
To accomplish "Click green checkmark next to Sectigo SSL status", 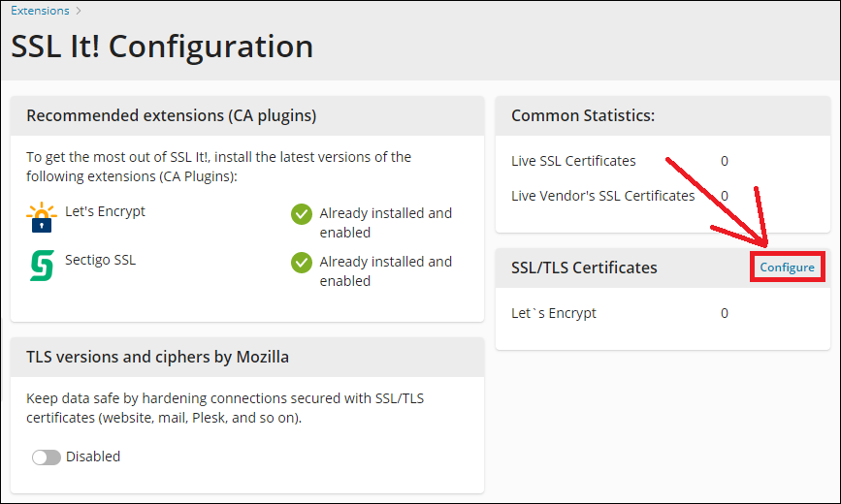I will tap(301, 263).
